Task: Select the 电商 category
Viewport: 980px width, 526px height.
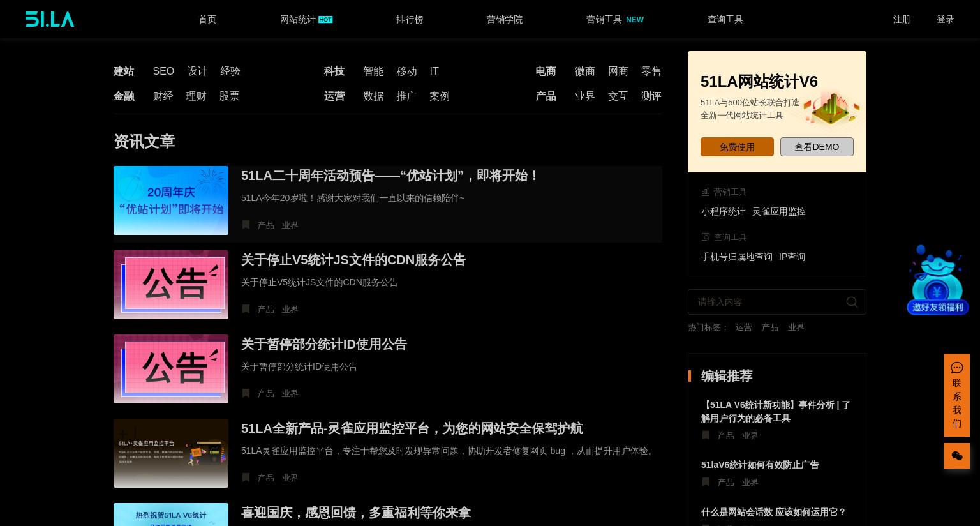Action: [546, 71]
